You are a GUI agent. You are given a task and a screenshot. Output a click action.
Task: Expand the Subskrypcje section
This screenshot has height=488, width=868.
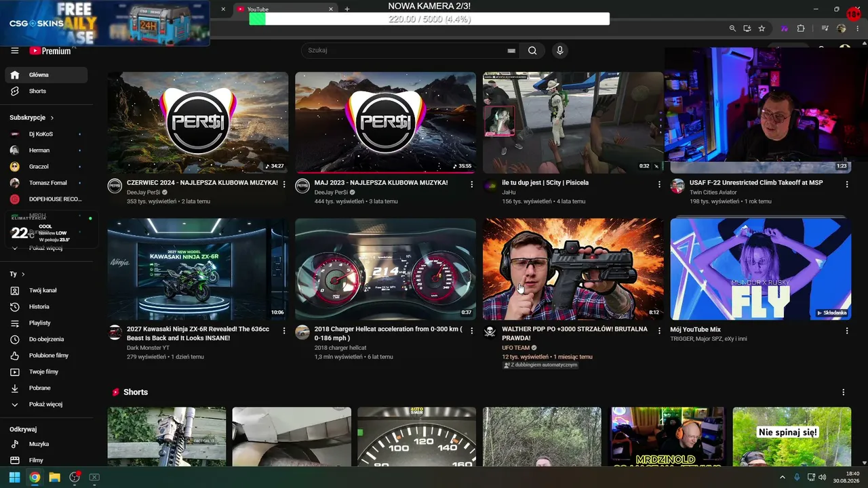32,117
